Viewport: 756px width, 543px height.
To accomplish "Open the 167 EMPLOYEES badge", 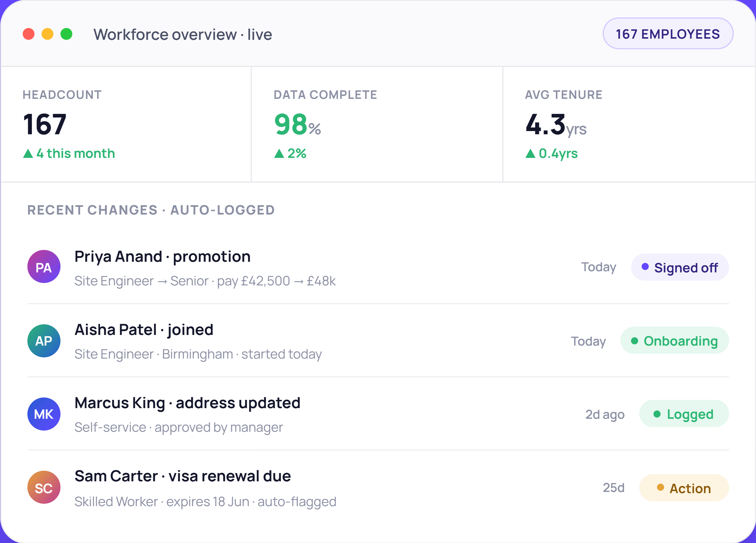I will click(x=668, y=34).
